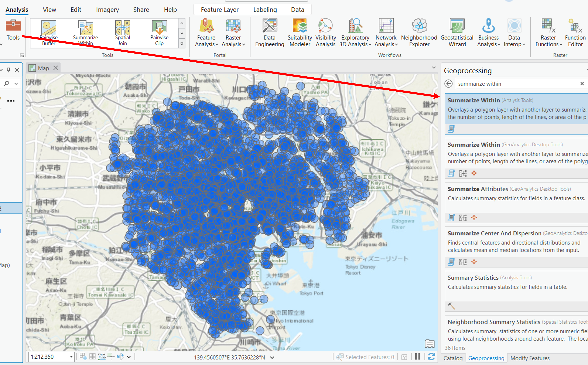The width and height of the screenshot is (588, 365).
Task: Launch the Spatial Join tool
Action: (123, 33)
